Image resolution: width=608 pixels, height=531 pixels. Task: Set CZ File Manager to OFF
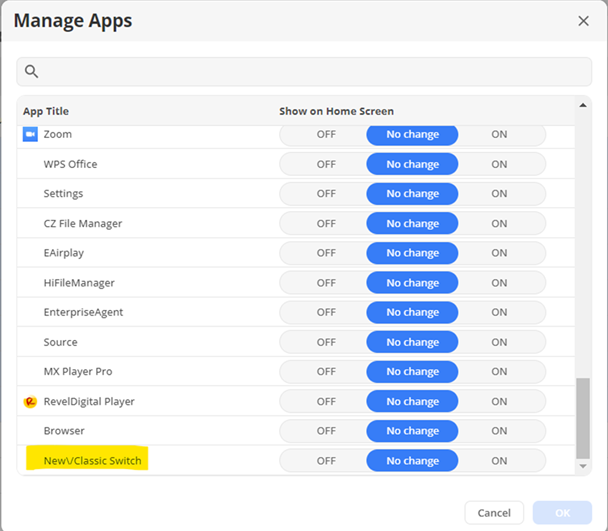(x=326, y=223)
